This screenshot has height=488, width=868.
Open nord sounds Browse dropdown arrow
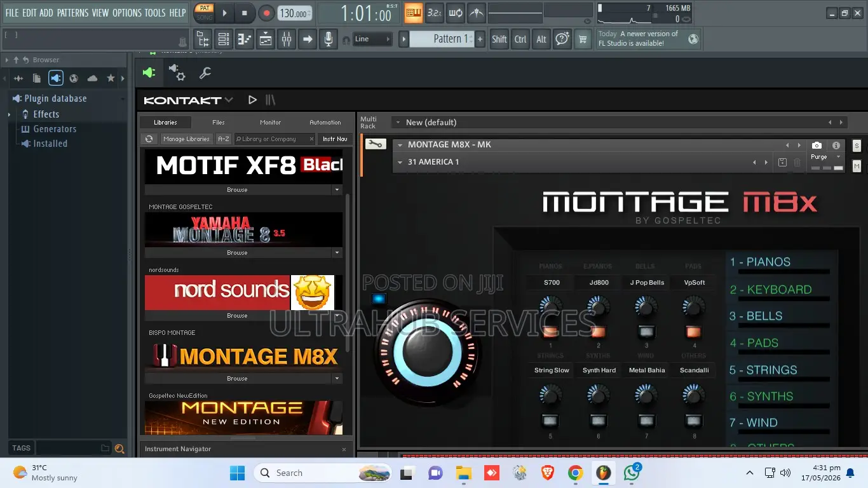click(337, 316)
